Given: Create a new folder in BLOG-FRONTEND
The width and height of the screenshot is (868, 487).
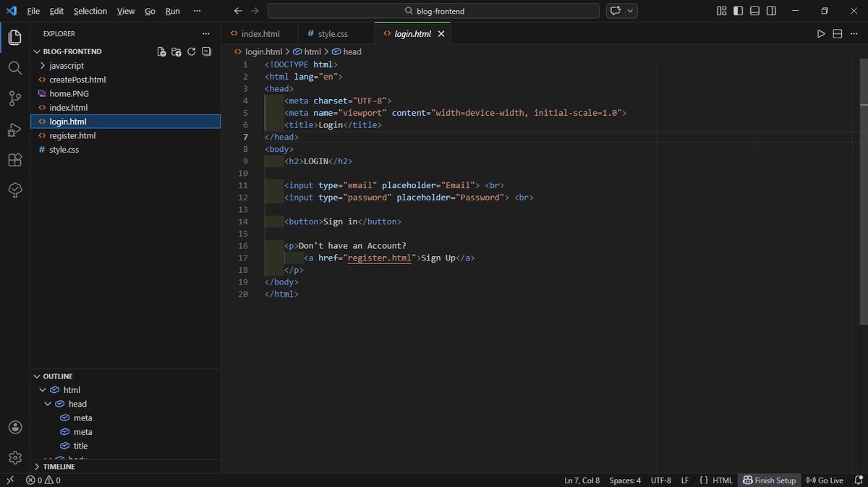Looking at the screenshot, I should click(176, 51).
